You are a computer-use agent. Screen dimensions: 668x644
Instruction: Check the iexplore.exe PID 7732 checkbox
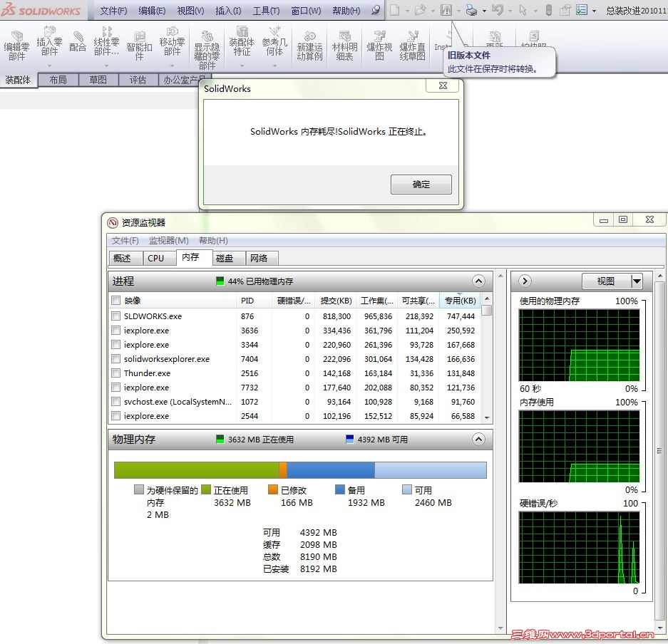(x=115, y=388)
